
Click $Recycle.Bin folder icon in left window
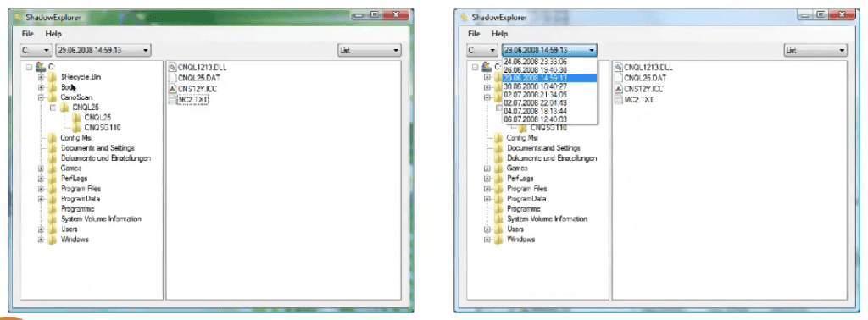(53, 77)
